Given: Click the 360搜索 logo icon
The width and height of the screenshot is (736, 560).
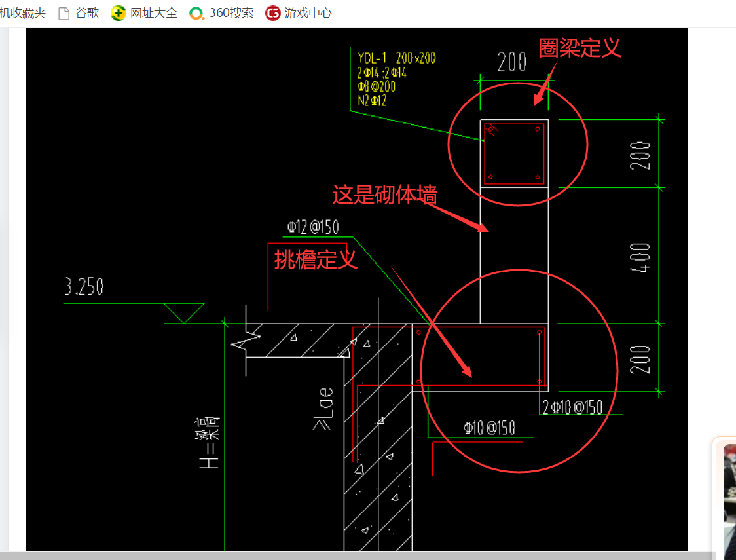Looking at the screenshot, I should [x=196, y=13].
